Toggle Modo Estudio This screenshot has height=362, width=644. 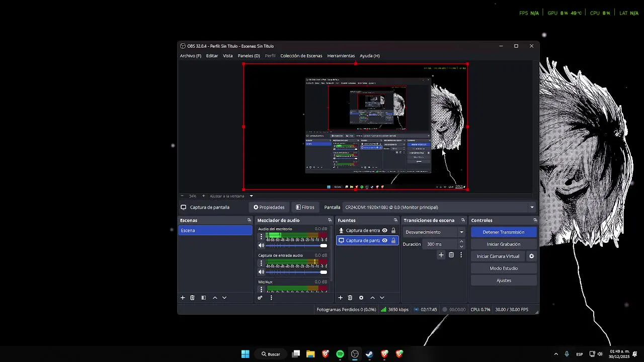504,268
